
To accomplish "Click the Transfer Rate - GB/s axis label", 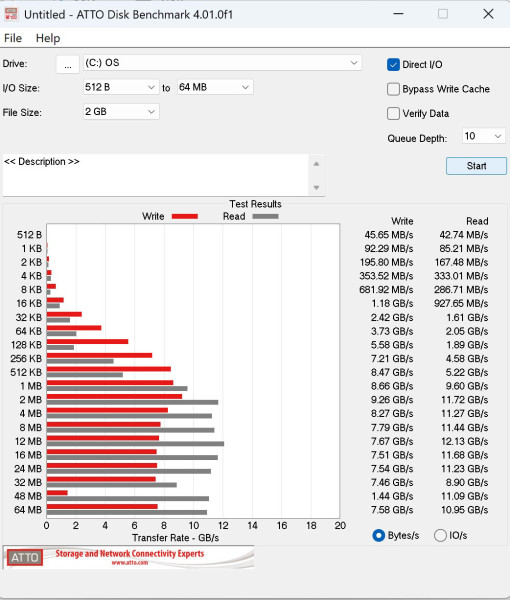I will [x=176, y=538].
